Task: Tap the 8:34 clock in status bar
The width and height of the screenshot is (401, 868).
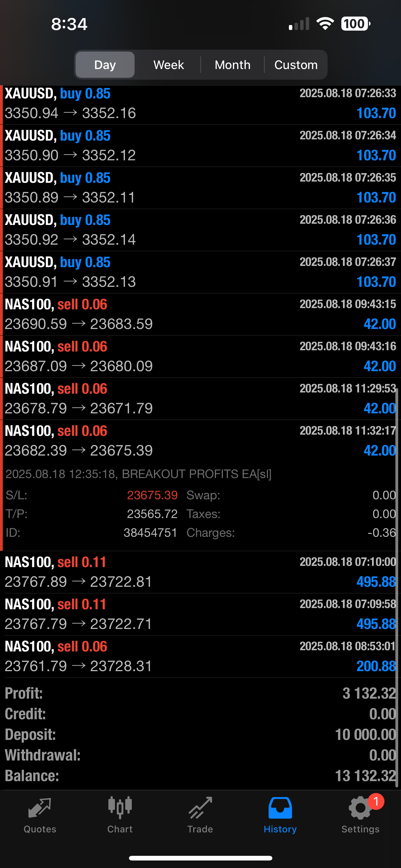Action: (x=69, y=24)
